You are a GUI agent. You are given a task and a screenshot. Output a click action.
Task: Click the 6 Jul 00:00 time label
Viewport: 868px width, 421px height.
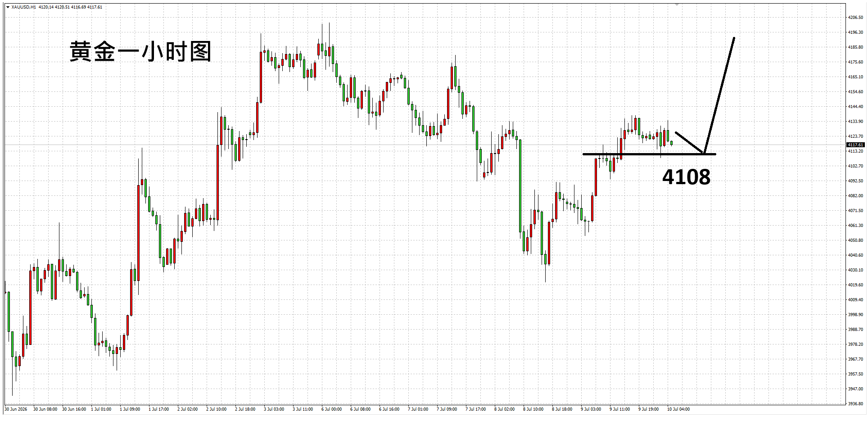(x=331, y=409)
